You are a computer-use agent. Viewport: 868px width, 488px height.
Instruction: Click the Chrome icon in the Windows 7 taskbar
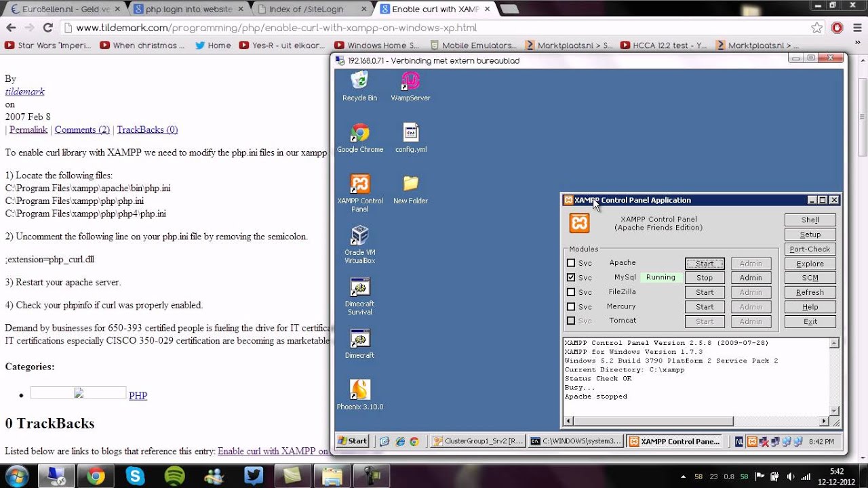click(x=96, y=476)
